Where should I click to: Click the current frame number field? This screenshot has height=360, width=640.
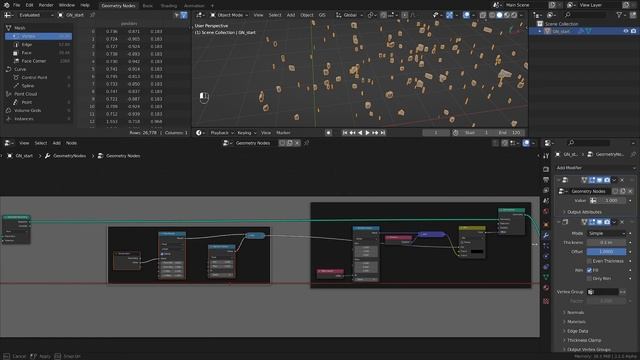436,133
